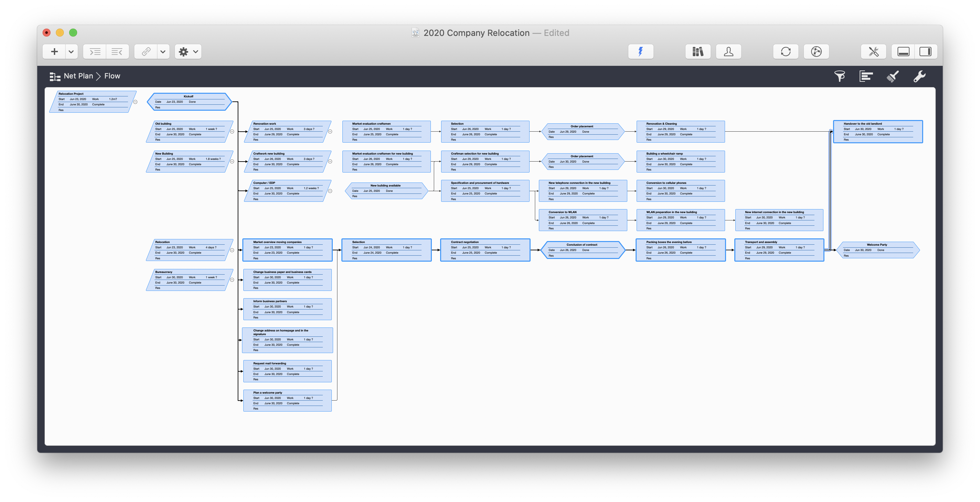The height and width of the screenshot is (502, 980).
Task: Open the resources person icon
Action: pyautogui.click(x=728, y=52)
